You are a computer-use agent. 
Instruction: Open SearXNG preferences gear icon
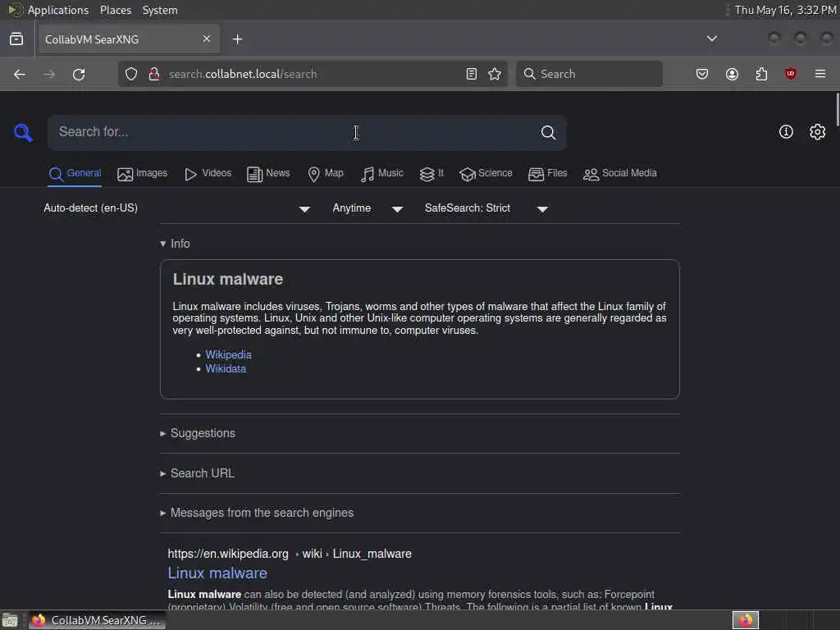pos(818,132)
